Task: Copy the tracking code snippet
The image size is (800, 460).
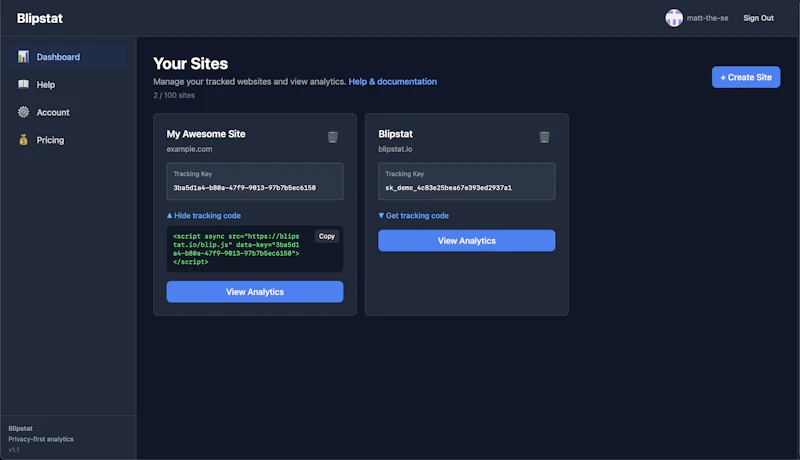Action: [x=327, y=236]
